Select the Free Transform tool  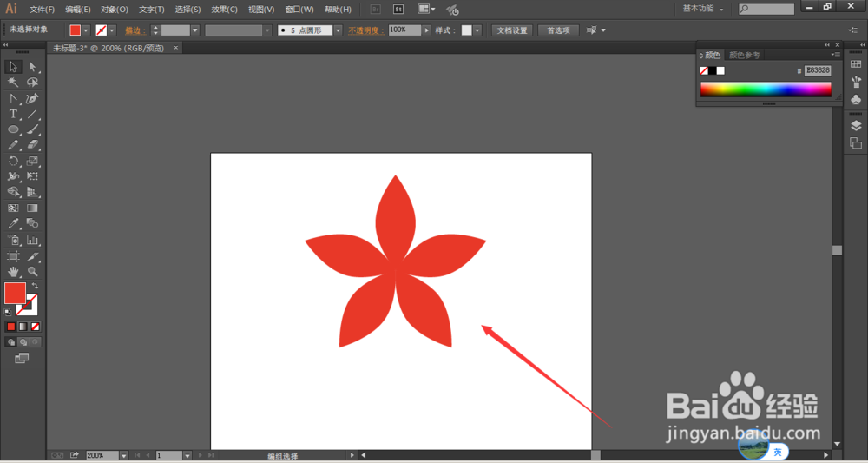click(x=33, y=176)
